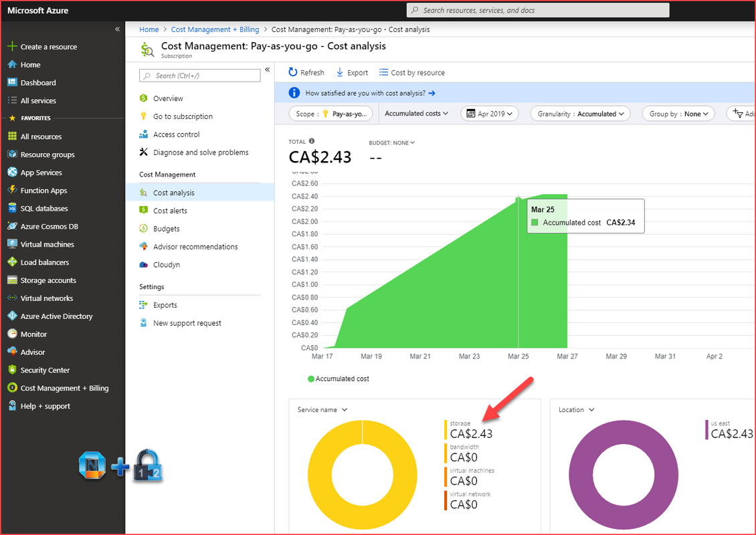756x535 pixels.
Task: Click the Cost Management + Billing icon
Action: point(12,387)
